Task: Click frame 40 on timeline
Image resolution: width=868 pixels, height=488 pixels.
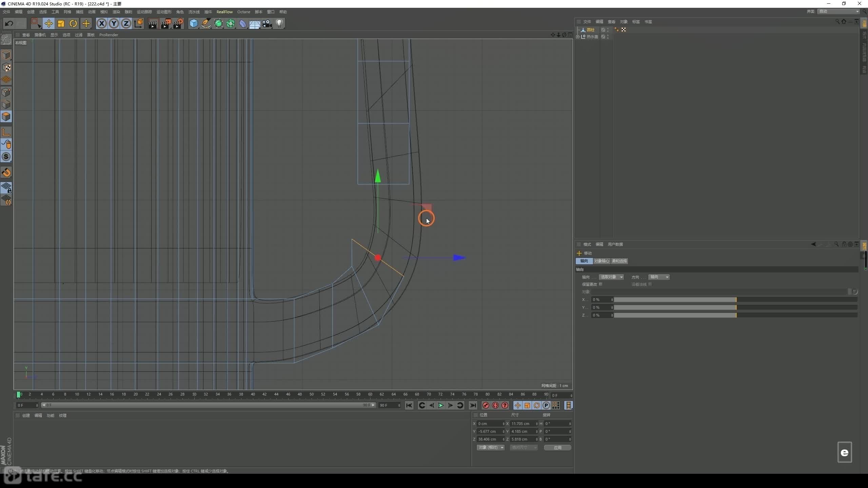Action: pos(253,394)
